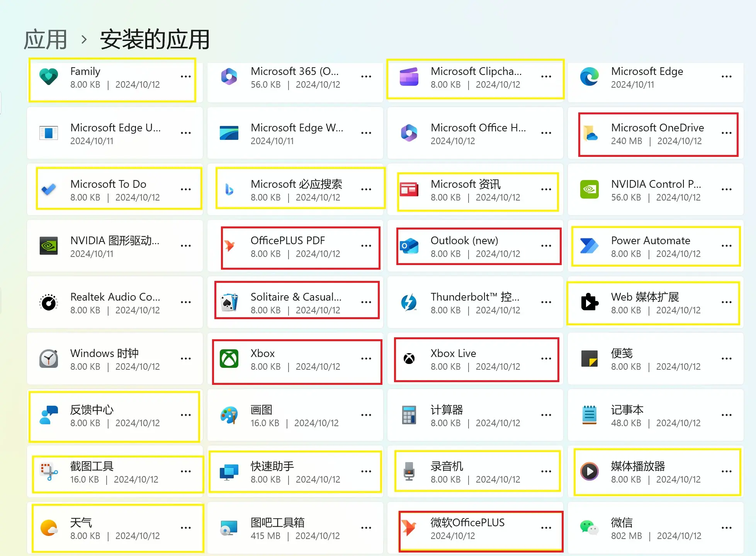
Task: Click the 媒体播放器 play icon
Action: click(590, 471)
